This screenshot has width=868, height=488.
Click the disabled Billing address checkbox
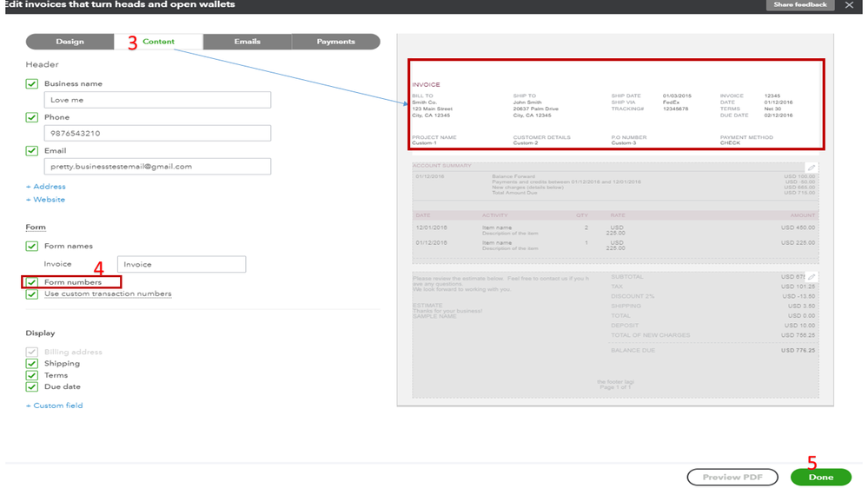[x=31, y=352]
